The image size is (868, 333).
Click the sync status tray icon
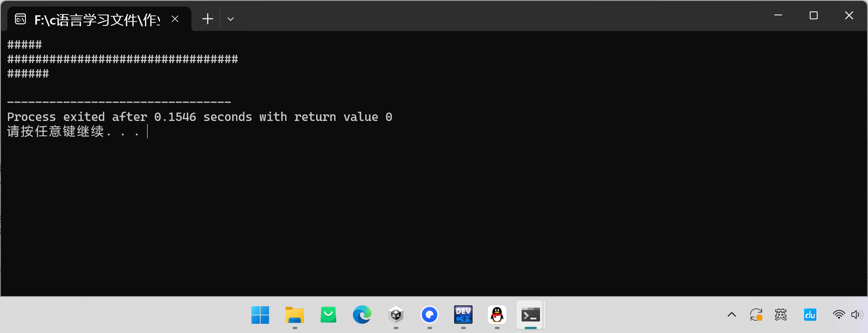(756, 315)
